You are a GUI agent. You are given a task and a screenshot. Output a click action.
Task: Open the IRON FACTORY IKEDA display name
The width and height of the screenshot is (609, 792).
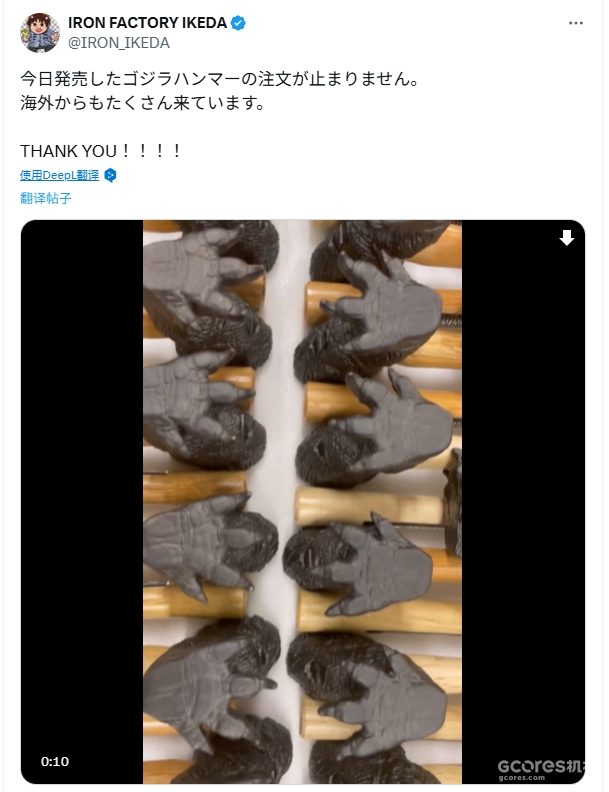(147, 23)
